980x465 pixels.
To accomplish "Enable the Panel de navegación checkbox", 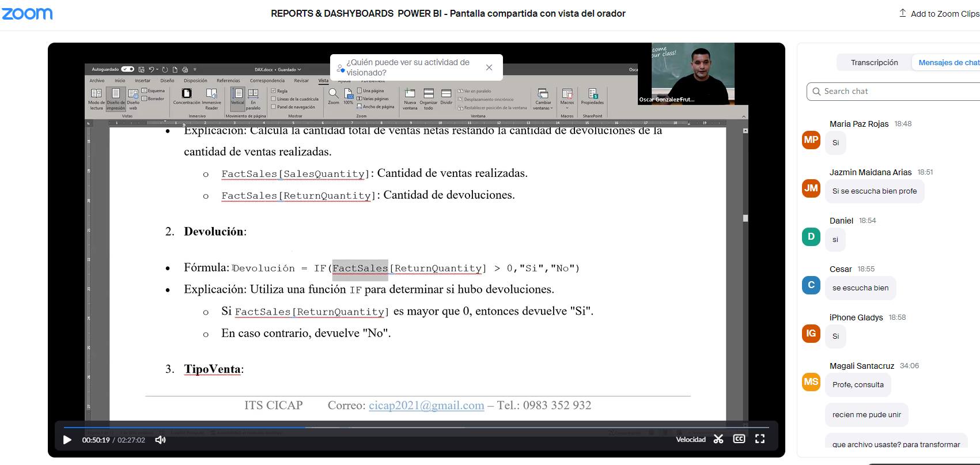I will point(274,107).
